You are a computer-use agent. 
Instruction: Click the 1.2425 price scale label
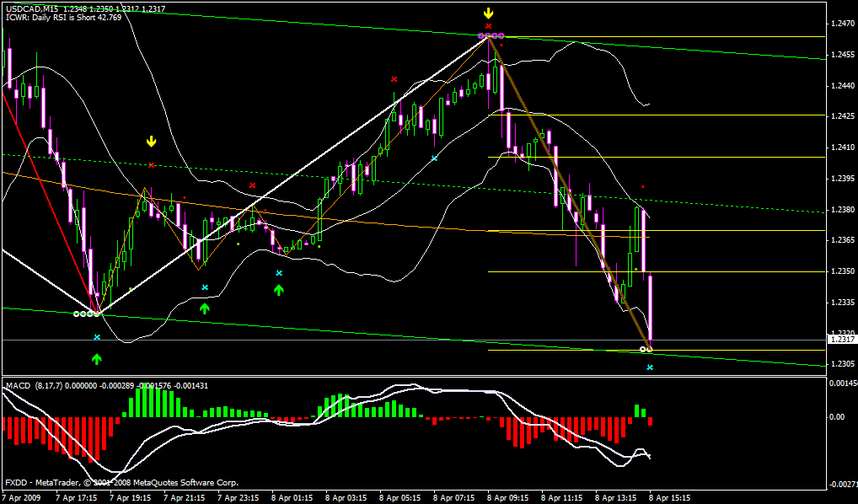[x=842, y=116]
